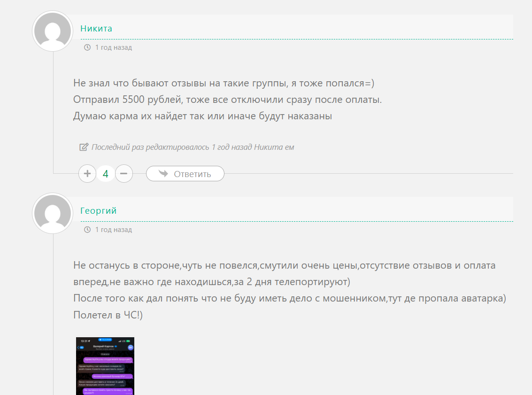This screenshot has height=395, width=532.
Task: Click the edit pencil icon in Никита's comment
Action: coord(84,147)
